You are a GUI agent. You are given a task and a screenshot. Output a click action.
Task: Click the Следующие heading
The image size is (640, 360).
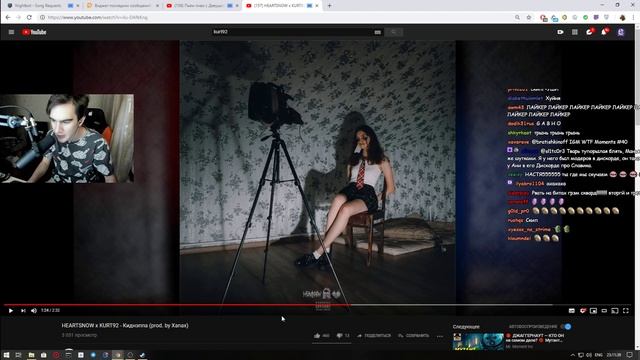point(466,327)
